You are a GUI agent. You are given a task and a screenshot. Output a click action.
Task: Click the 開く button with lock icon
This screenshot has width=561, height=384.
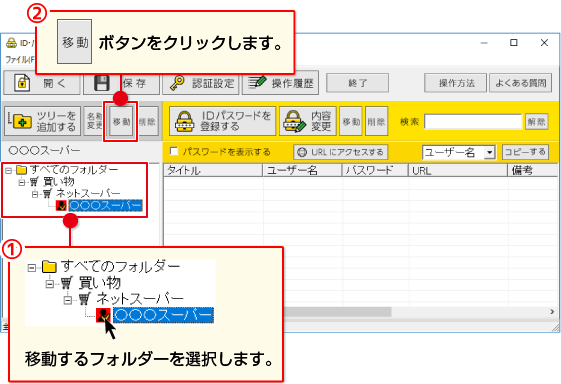coord(42,83)
